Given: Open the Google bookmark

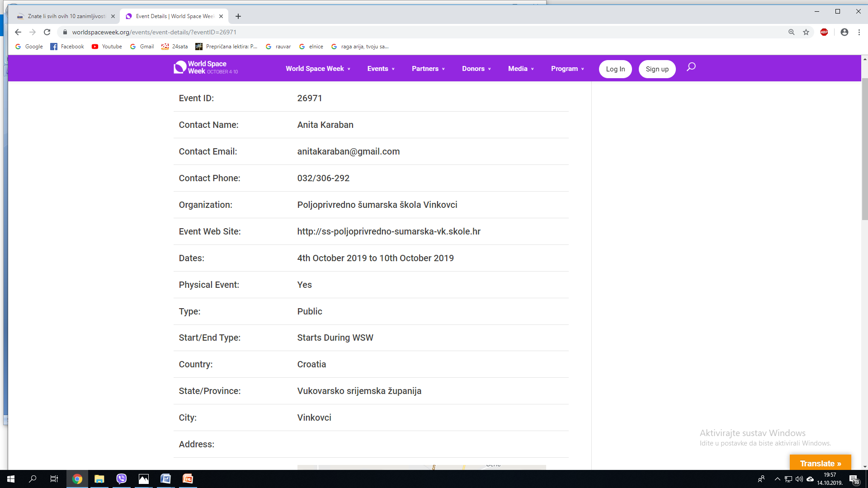Looking at the screenshot, I should pos(29,47).
